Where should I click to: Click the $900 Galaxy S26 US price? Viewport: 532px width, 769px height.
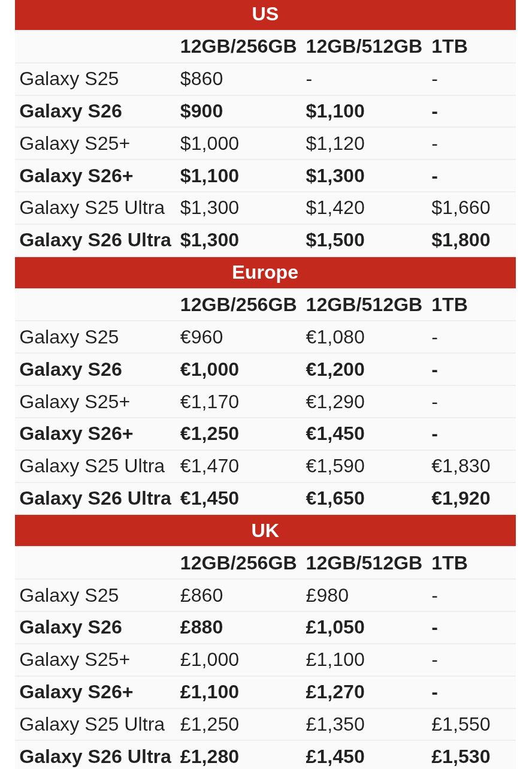(x=201, y=111)
